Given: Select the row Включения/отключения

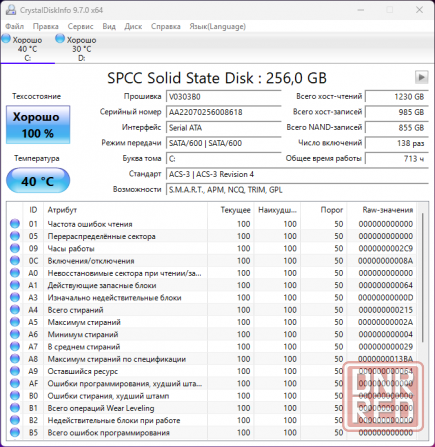Looking at the screenshot, I should click(212, 261).
